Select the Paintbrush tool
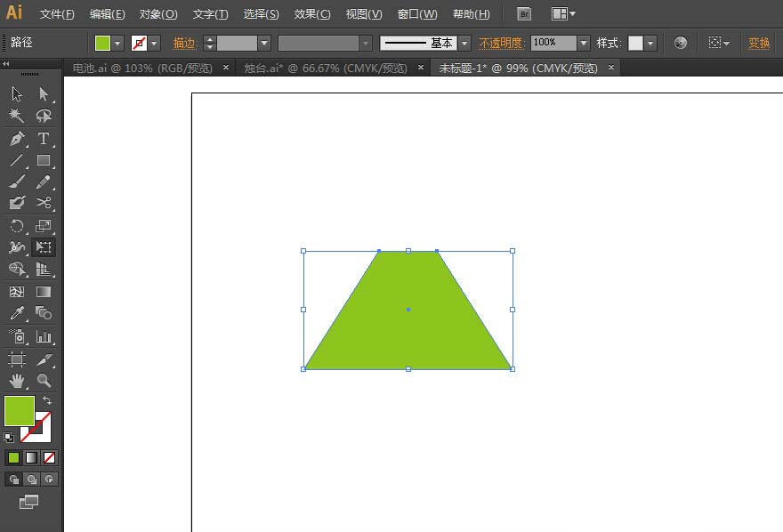783x532 pixels. (x=15, y=181)
